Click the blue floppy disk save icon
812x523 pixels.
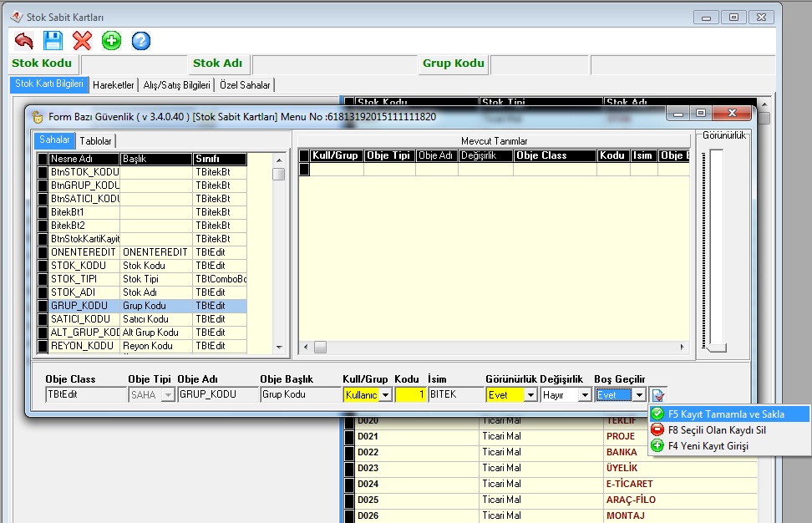pyautogui.click(x=53, y=40)
